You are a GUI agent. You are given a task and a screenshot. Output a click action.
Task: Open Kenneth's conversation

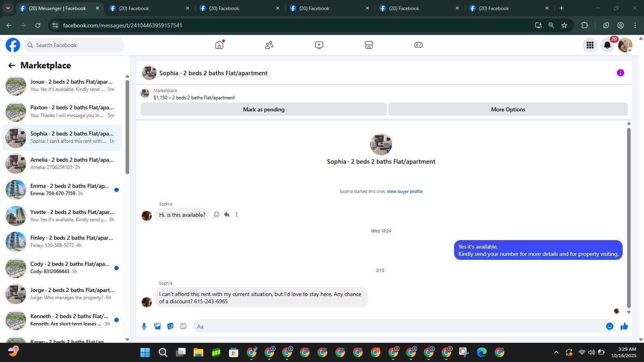click(x=62, y=320)
